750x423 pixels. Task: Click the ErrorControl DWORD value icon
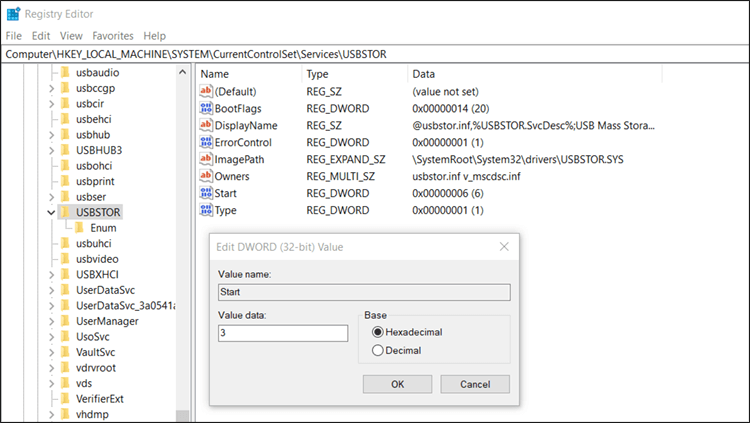click(x=206, y=143)
